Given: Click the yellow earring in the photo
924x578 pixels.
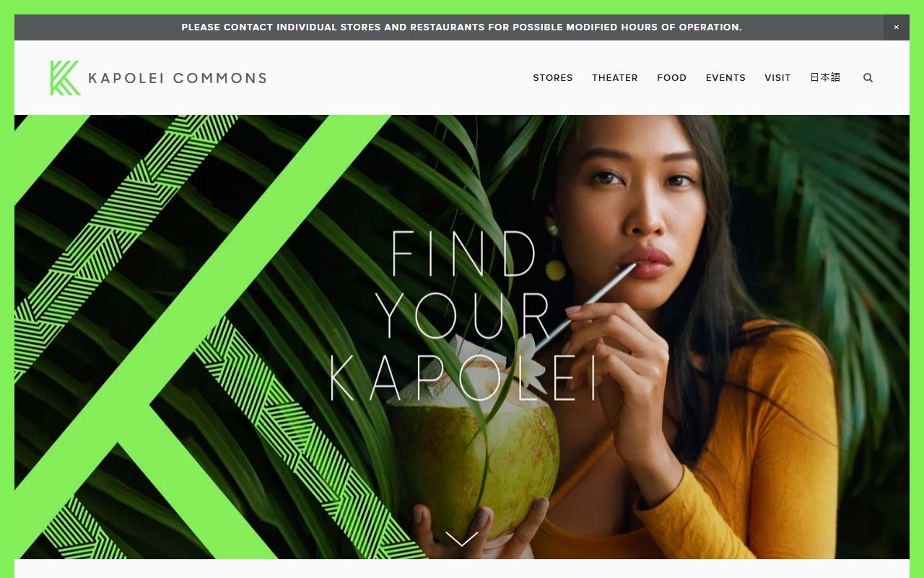Looking at the screenshot, I should pos(555,269).
